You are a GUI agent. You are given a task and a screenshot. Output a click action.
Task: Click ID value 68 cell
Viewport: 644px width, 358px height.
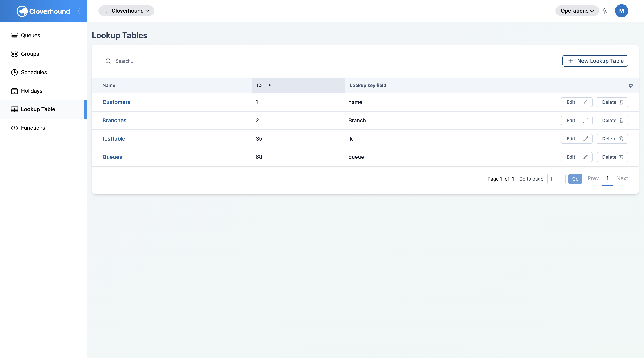[259, 157]
